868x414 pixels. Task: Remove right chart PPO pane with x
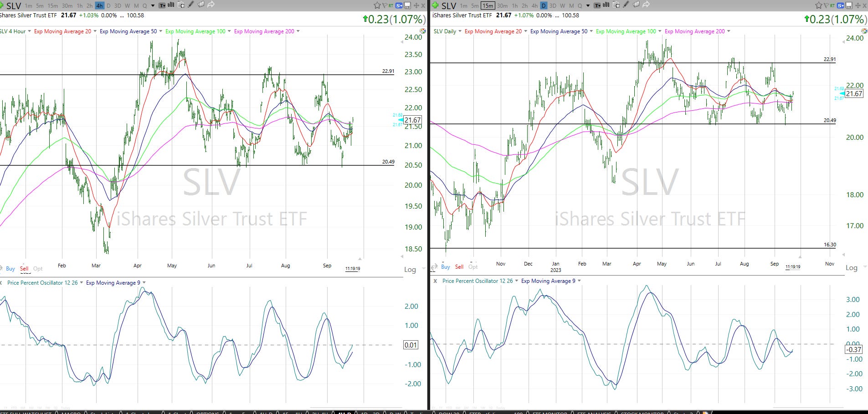(435, 281)
